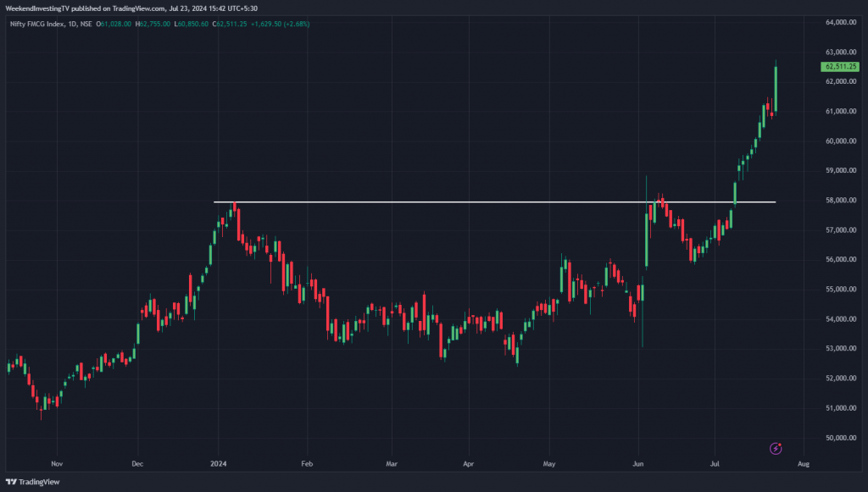Click the Jul label on the time axis
Viewport: 868px width, 492px height.
point(715,464)
